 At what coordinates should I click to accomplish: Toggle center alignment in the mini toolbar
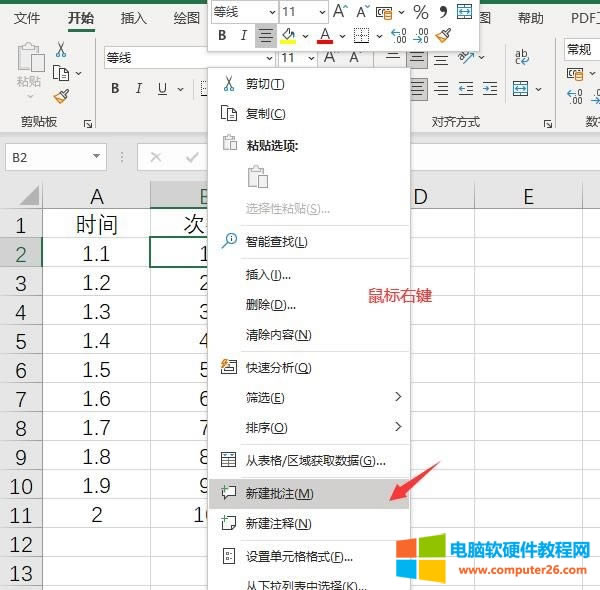pyautogui.click(x=265, y=36)
